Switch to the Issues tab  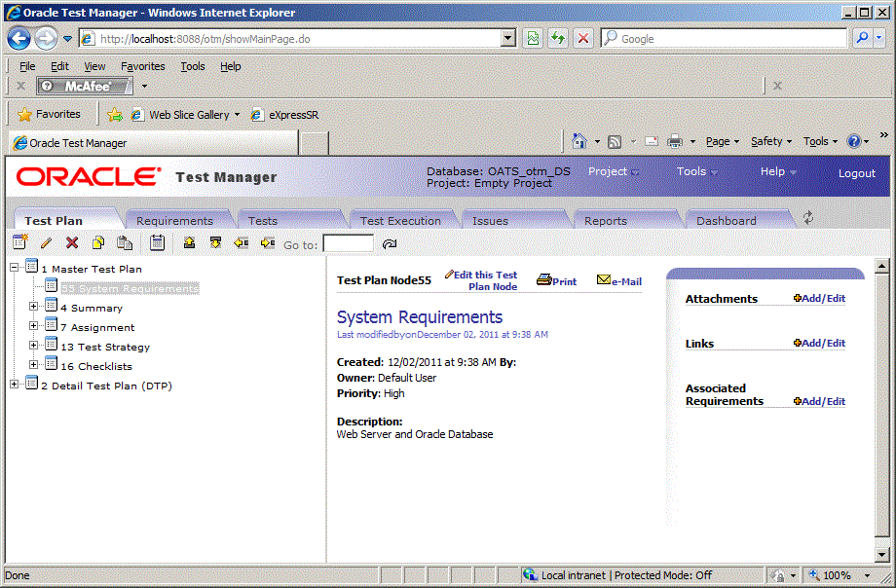point(490,221)
